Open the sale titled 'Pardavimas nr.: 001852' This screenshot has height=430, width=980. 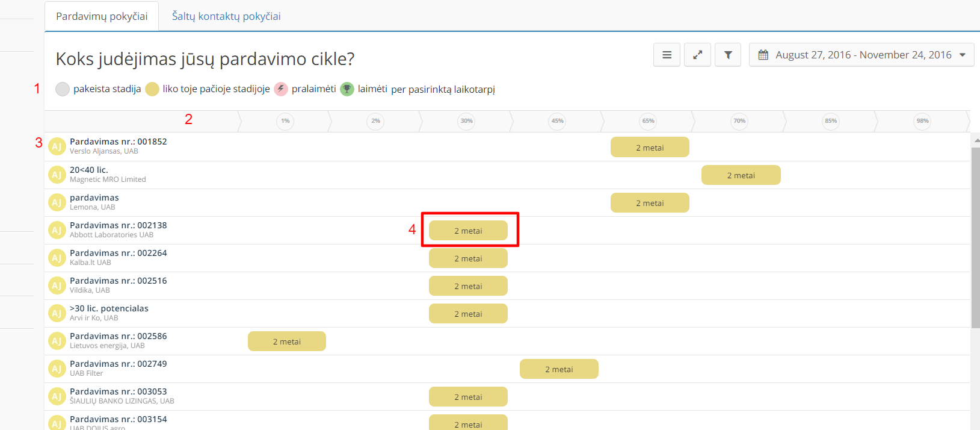[x=119, y=142]
